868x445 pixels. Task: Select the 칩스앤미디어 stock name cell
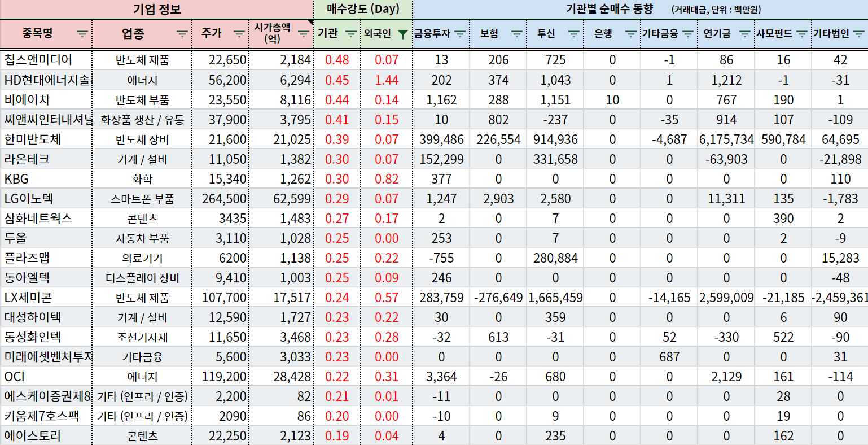point(46,60)
